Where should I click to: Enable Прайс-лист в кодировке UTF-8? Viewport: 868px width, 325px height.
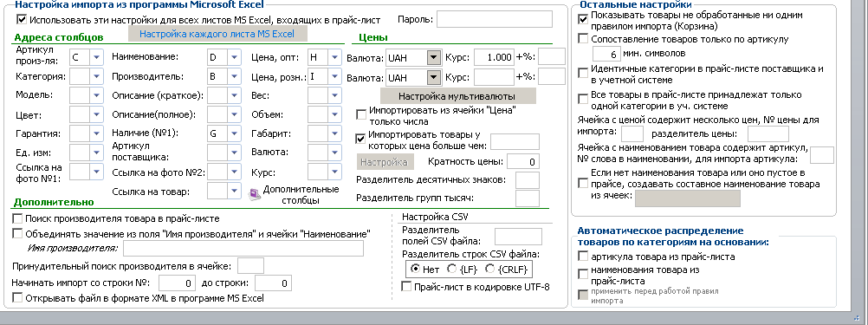point(406,287)
